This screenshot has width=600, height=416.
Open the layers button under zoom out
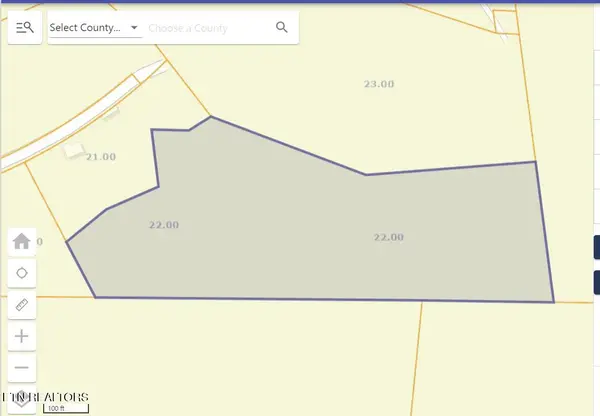tap(22, 393)
